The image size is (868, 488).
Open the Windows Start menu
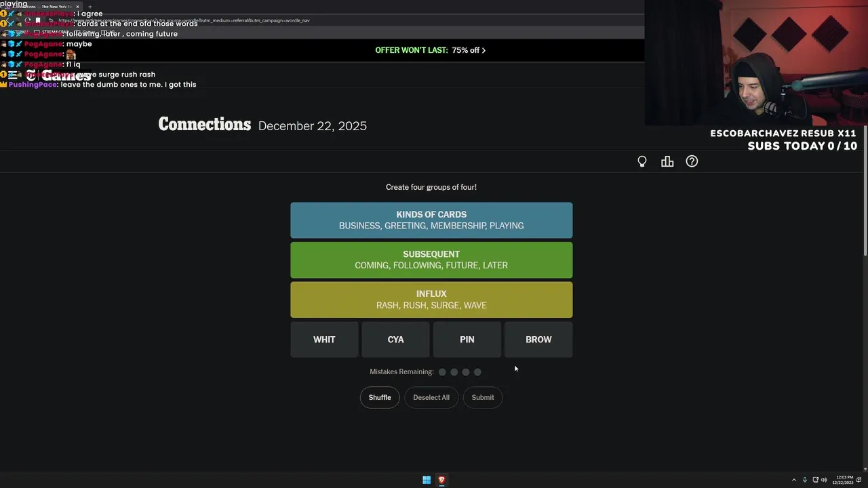(427, 480)
